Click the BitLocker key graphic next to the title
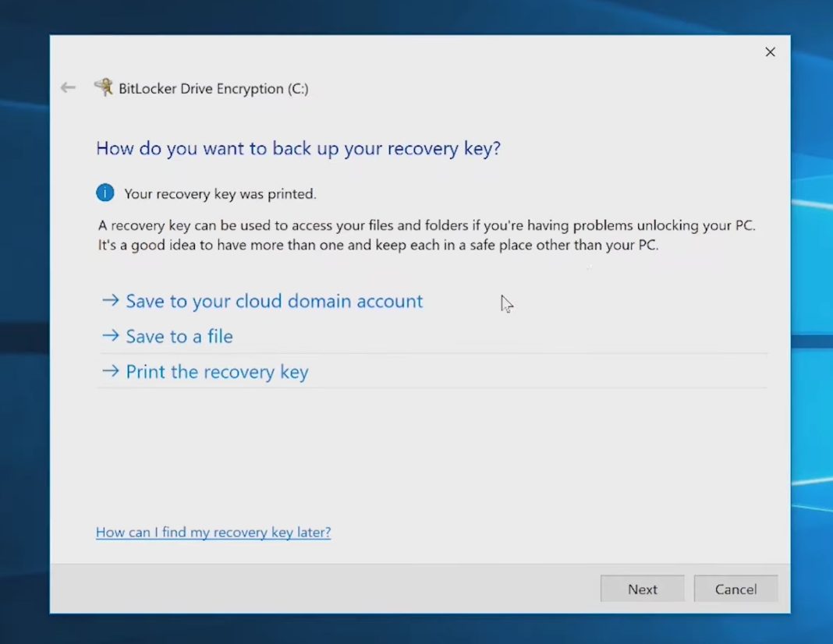The image size is (833, 644). coord(105,87)
